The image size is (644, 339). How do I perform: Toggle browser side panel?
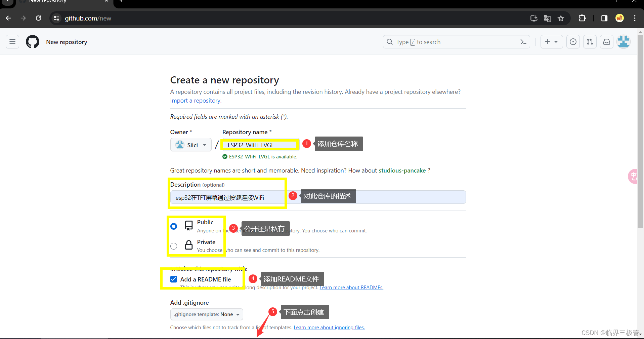(x=604, y=18)
